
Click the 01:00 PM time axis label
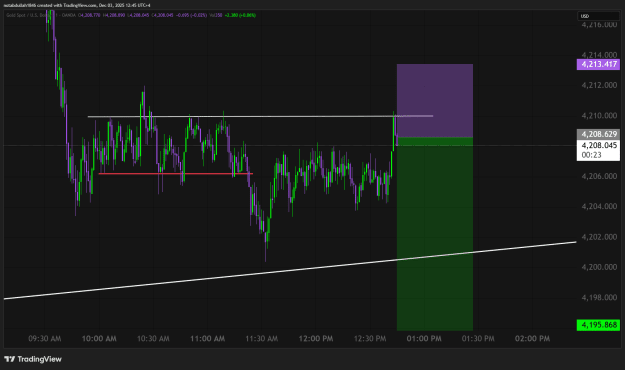click(424, 339)
